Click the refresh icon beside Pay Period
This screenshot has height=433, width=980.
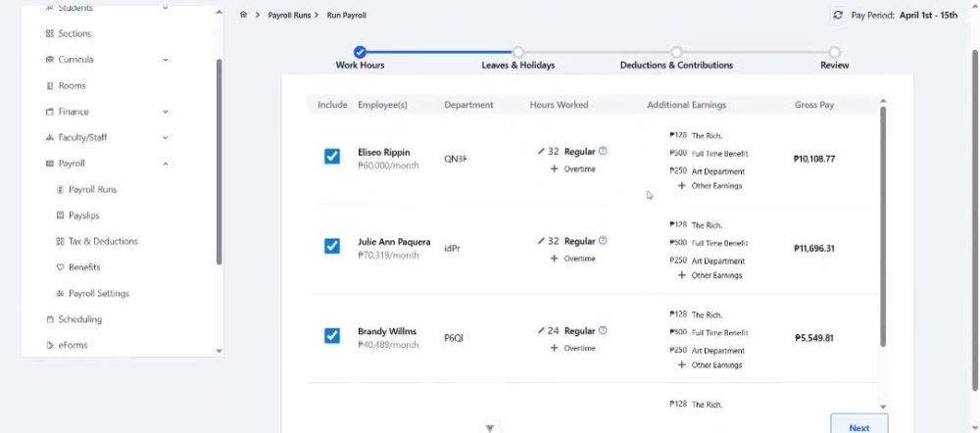coord(838,15)
